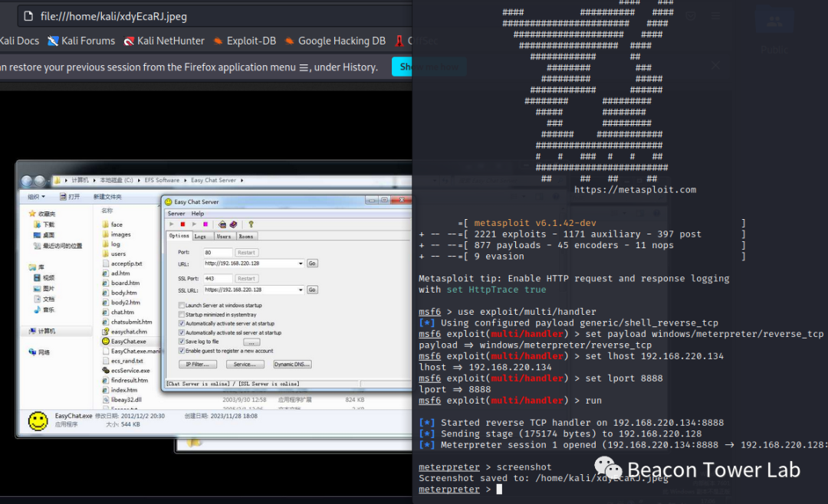828x504 pixels.
Task: Click the browse '...' button beside Save log
Action: (x=251, y=342)
